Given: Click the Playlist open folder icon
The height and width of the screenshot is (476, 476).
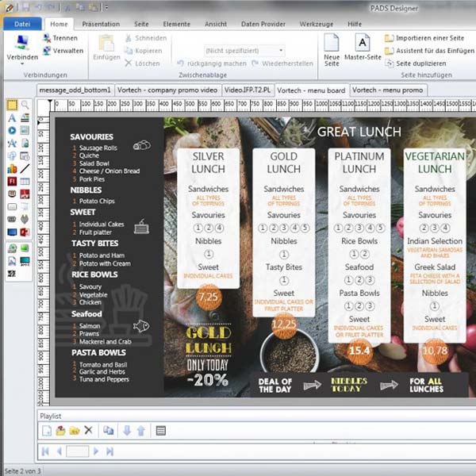Looking at the screenshot, I should pyautogui.click(x=75, y=431).
